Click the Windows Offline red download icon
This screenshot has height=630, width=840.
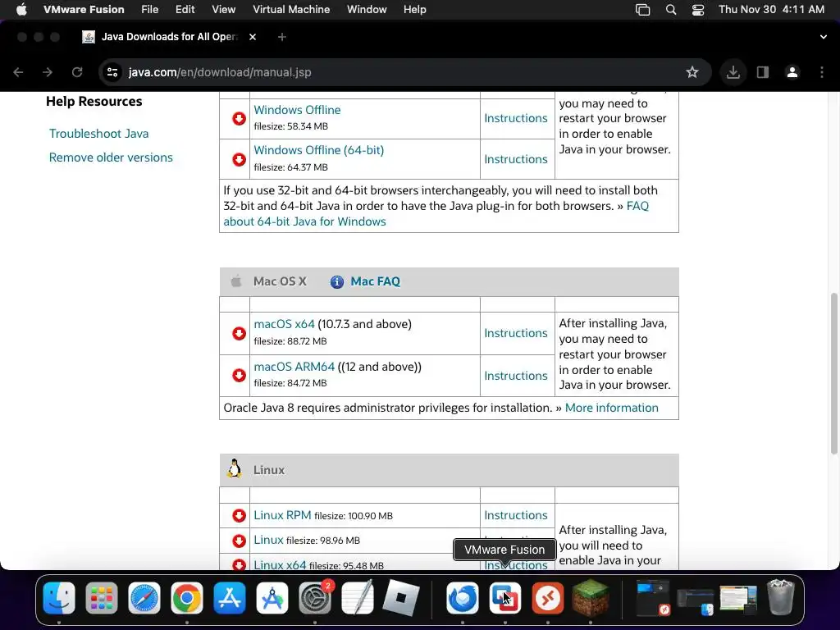coord(239,118)
